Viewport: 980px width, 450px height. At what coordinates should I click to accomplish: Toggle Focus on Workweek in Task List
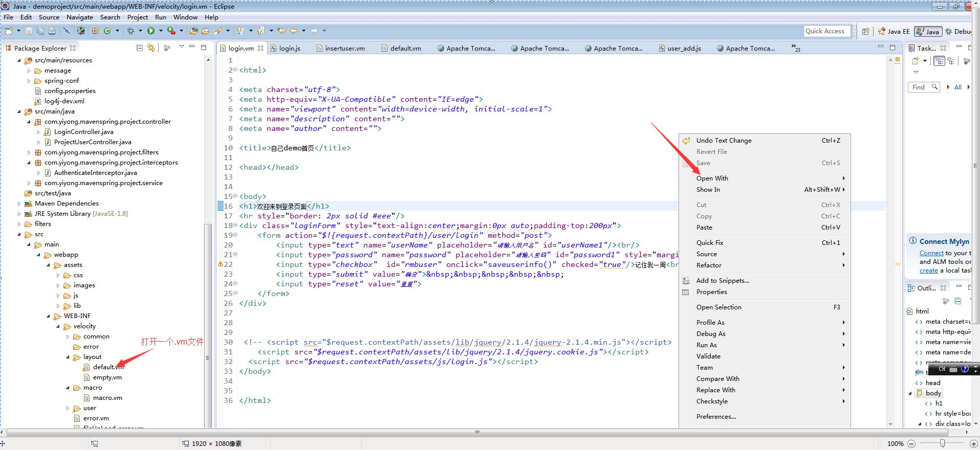pyautogui.click(x=967, y=61)
